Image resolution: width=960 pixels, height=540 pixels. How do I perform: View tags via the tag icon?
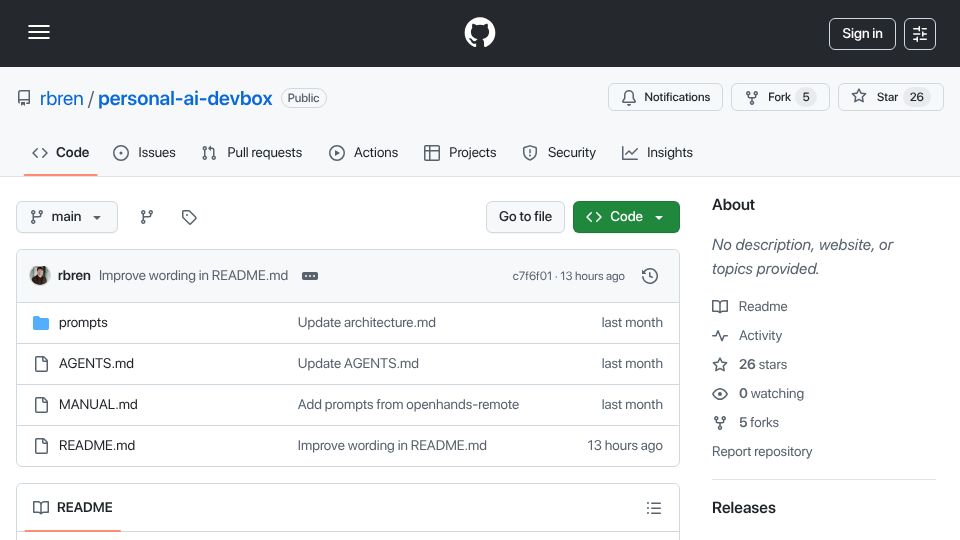coord(189,217)
